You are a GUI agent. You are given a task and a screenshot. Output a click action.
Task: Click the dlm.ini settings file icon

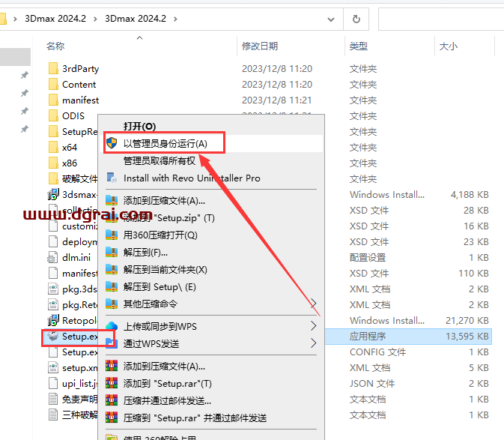pos(52,258)
